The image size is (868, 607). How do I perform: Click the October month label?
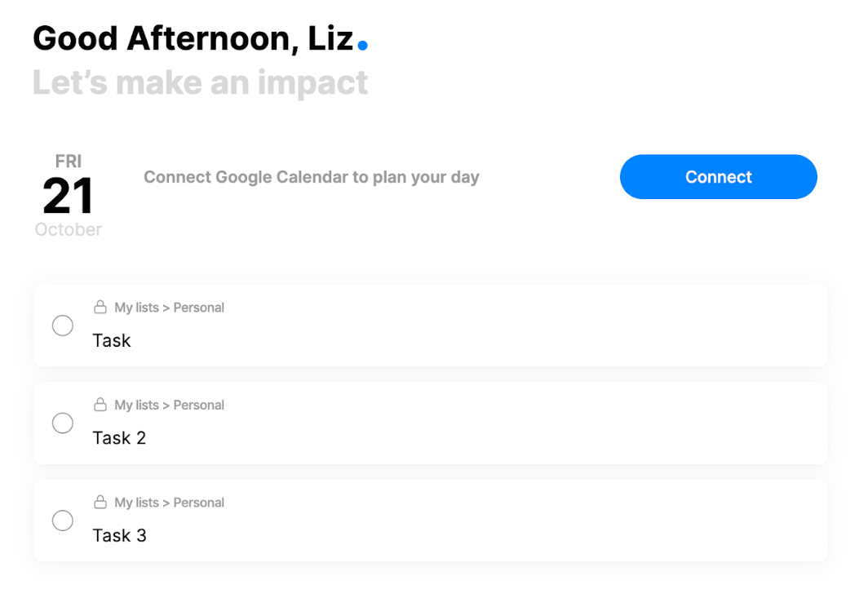[68, 229]
